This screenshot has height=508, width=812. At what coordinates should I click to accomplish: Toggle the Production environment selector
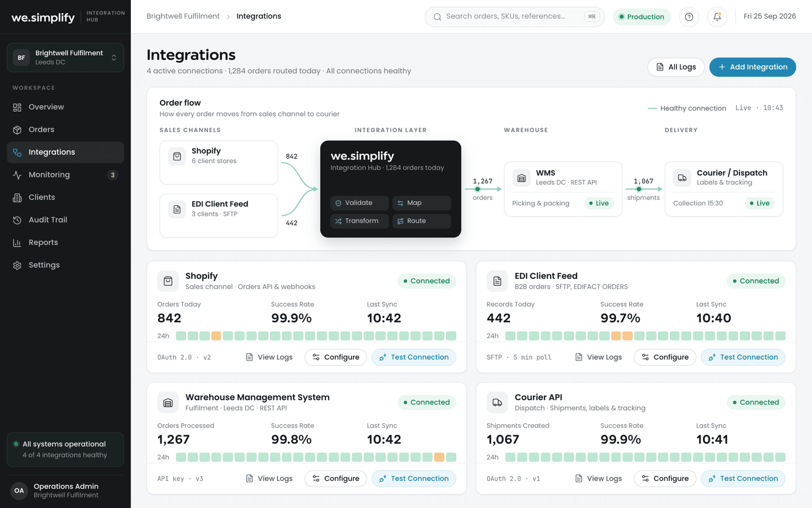click(641, 17)
